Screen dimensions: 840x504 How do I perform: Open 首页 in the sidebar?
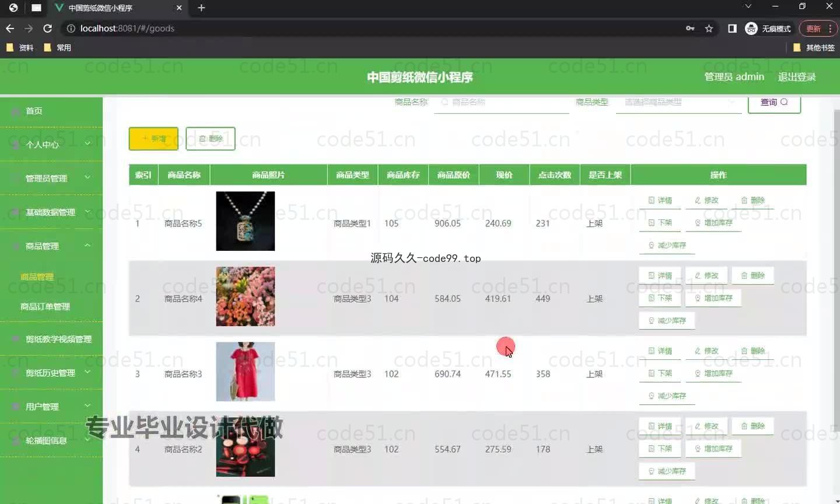[51, 111]
